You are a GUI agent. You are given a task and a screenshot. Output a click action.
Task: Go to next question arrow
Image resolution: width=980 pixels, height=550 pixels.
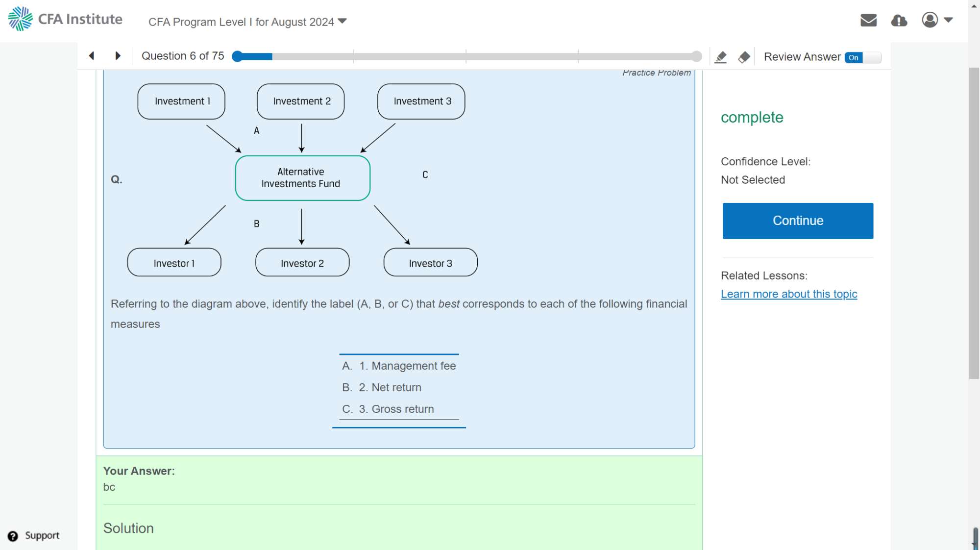[118, 56]
